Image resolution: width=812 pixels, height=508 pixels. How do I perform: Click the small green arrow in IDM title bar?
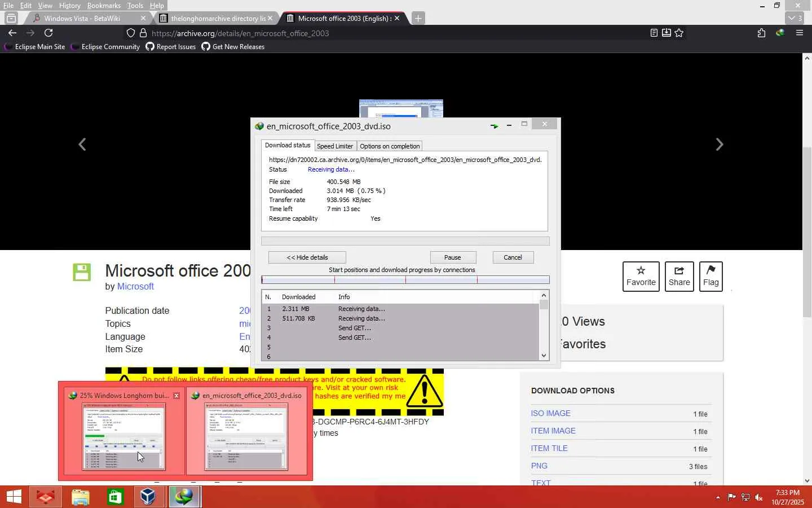(494, 125)
